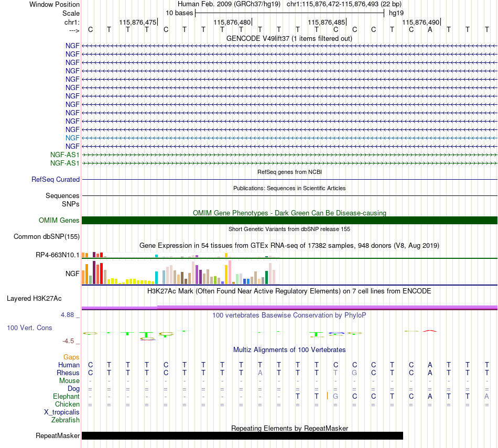This screenshot has width=498, height=448.
Task: Click the Chicken alignment row label
Action: point(67,404)
